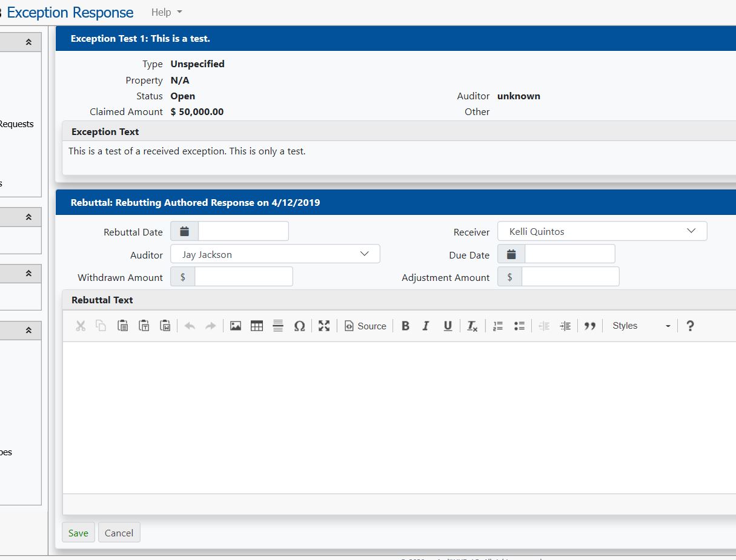The width and height of the screenshot is (736, 560).
Task: Insert a bulleted list
Action: (x=519, y=326)
